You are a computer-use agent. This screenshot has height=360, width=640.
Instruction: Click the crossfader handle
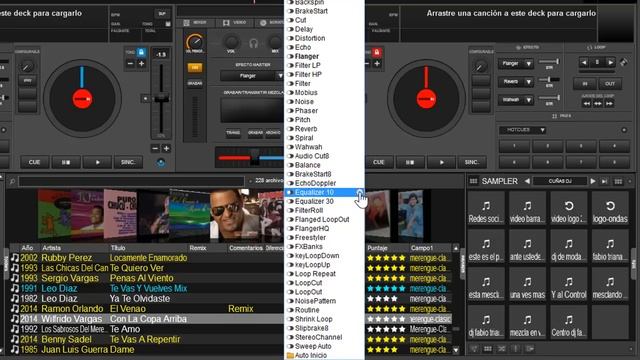tap(255, 157)
